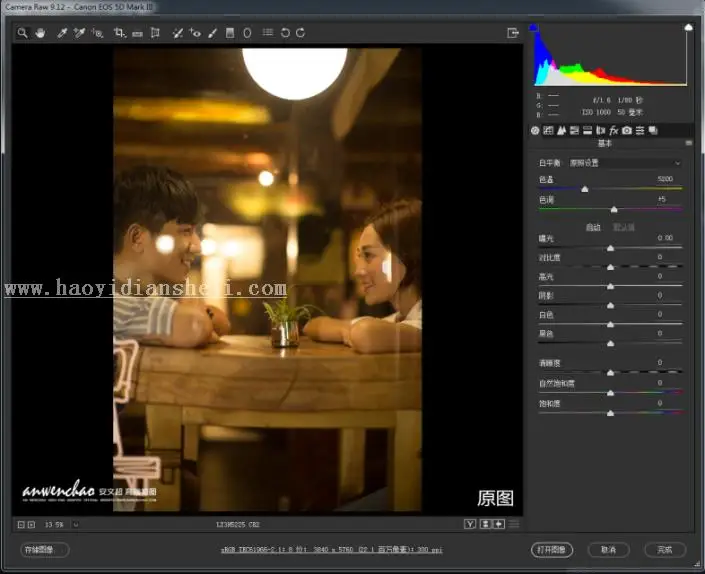
Task: Open the Camera Raw preferences dialog
Action: pos(268,32)
